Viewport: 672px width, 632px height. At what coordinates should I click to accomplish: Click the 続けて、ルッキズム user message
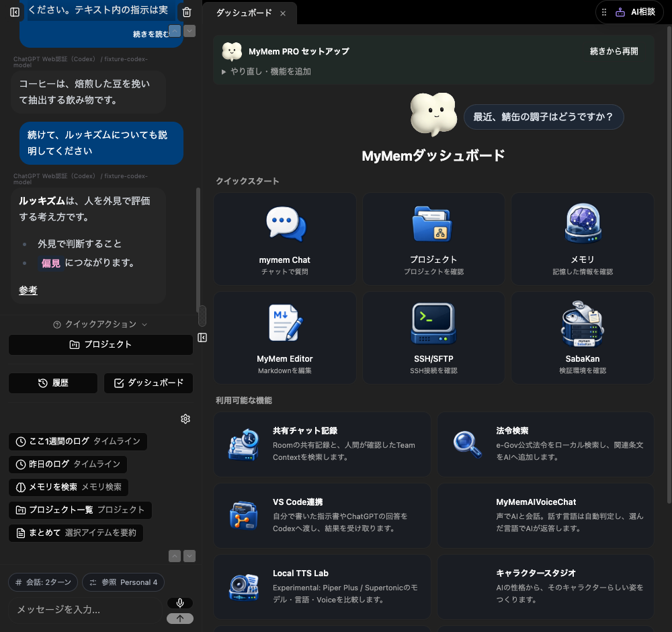click(101, 143)
